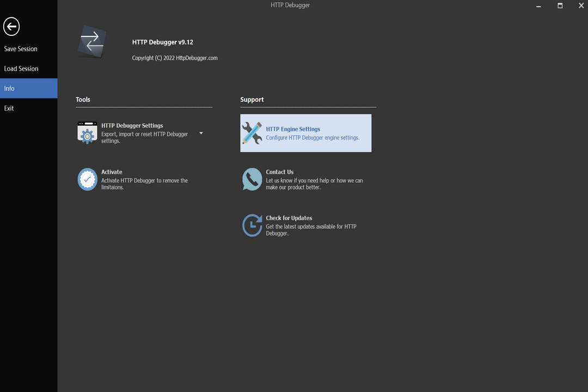Click the Check for Updates refresh icon

pos(252,225)
